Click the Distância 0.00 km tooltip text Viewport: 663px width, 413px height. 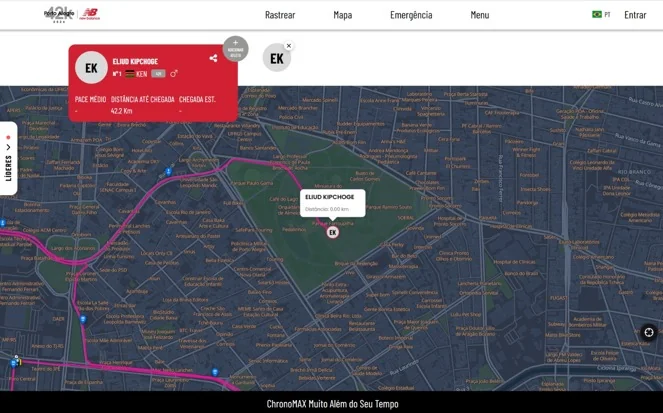tap(327, 209)
